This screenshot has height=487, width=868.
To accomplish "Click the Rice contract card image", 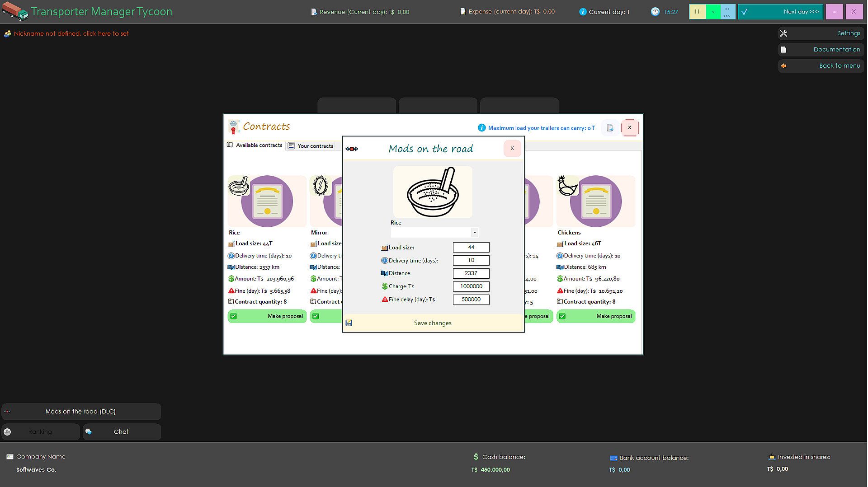I will click(x=267, y=201).
